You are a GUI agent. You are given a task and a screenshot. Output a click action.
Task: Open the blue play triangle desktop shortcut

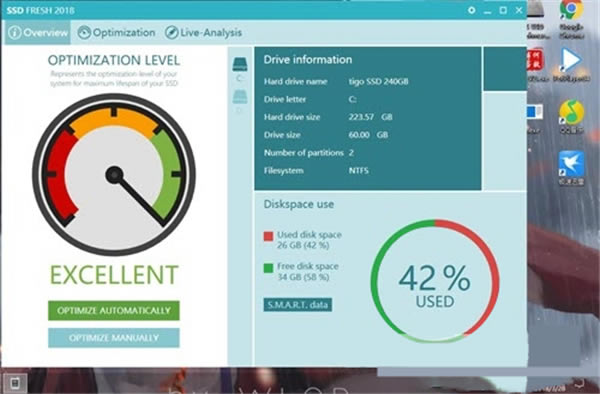click(x=571, y=60)
